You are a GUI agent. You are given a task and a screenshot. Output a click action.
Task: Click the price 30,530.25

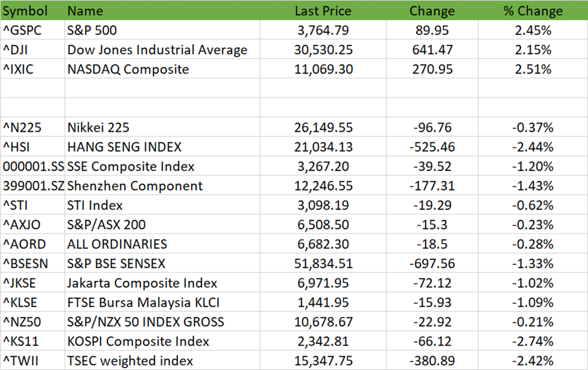click(323, 49)
